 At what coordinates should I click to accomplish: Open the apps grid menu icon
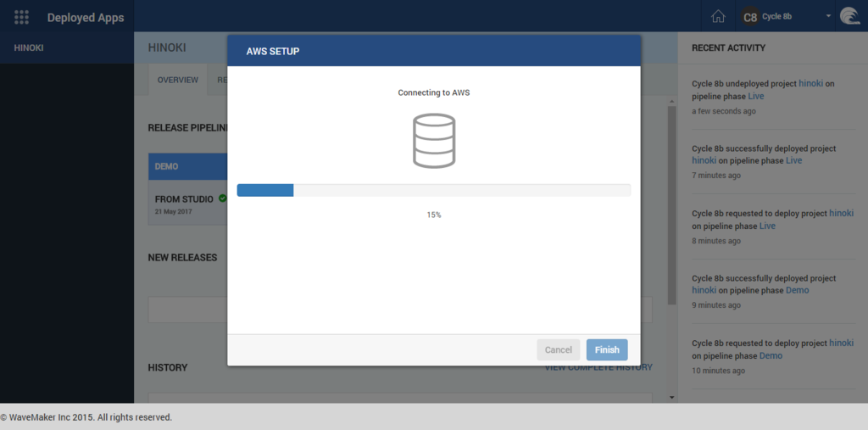click(21, 17)
